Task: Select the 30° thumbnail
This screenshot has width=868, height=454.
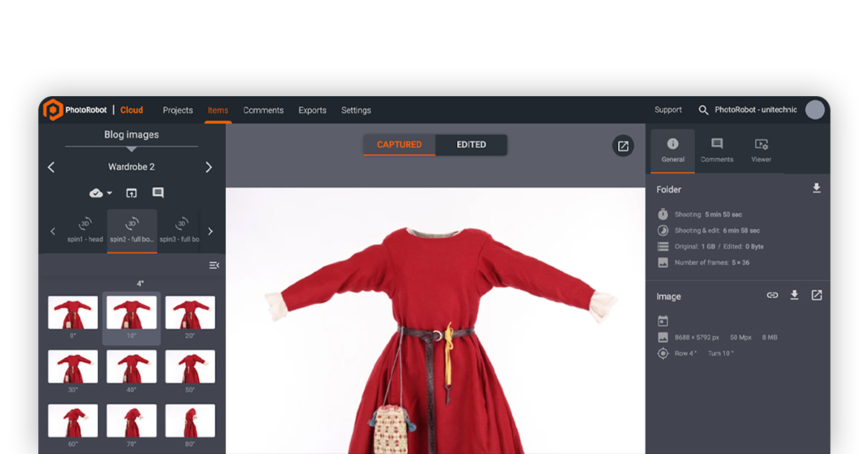Action: click(73, 367)
